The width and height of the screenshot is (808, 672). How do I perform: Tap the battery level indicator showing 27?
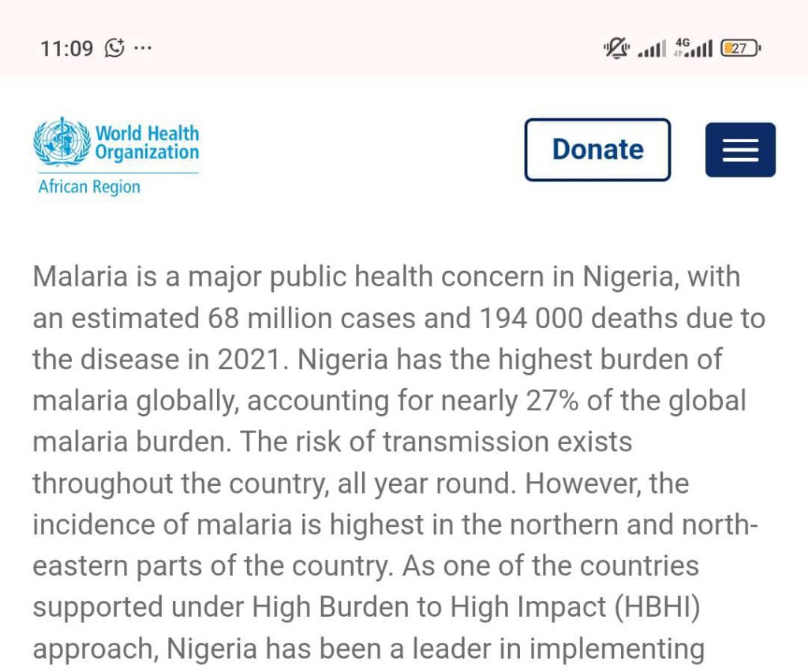click(x=741, y=48)
